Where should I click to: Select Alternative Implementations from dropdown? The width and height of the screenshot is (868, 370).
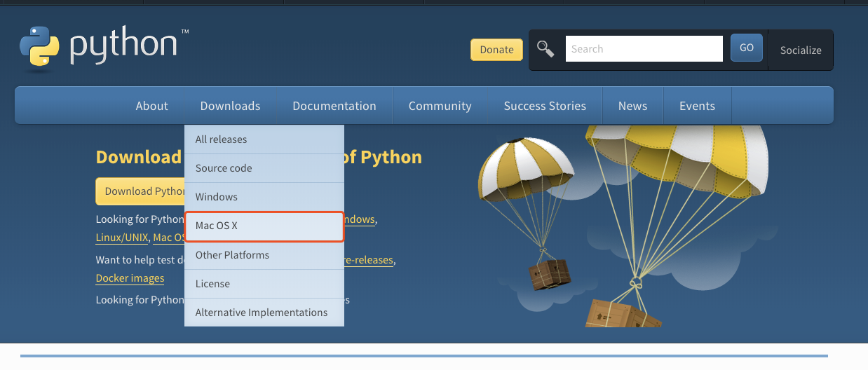(264, 313)
